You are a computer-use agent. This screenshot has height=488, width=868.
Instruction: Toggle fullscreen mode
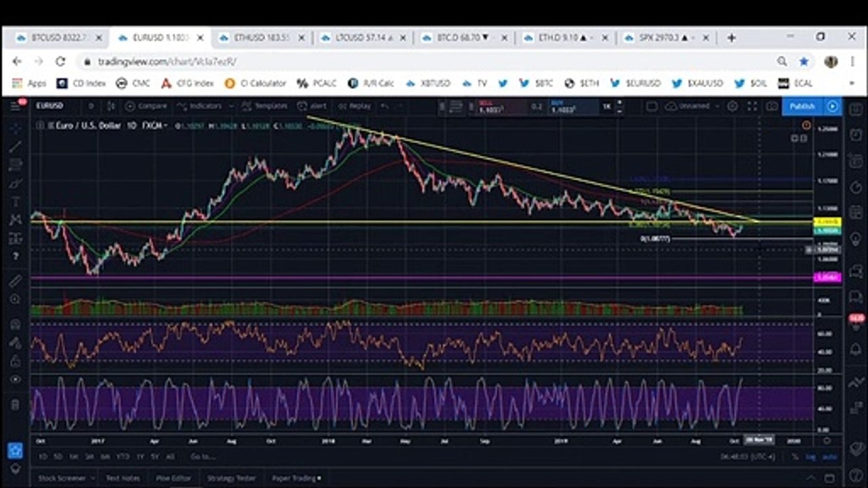752,106
